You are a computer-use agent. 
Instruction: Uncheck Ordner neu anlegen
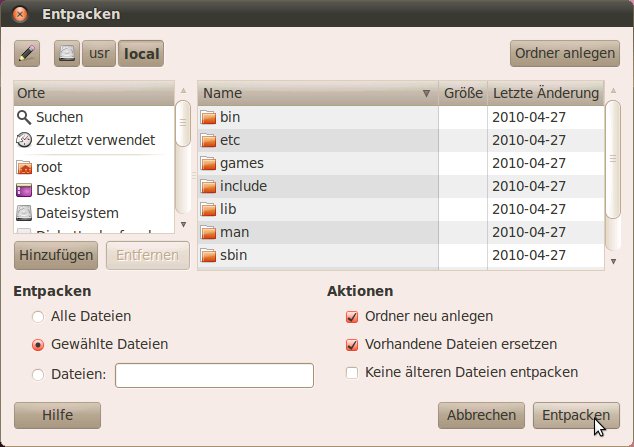(x=351, y=317)
